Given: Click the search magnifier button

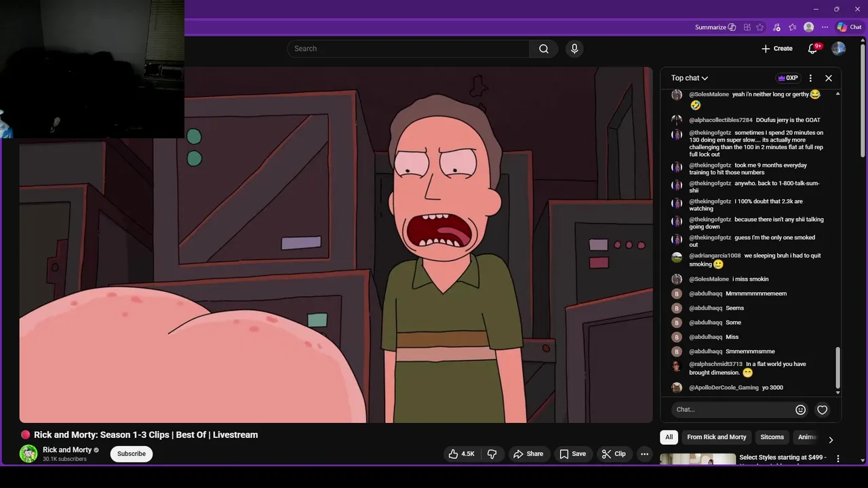Looking at the screenshot, I should [x=544, y=49].
